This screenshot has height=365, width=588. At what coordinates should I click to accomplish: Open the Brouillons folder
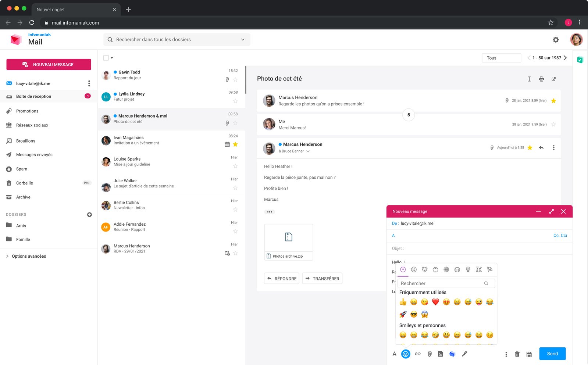coord(26,141)
